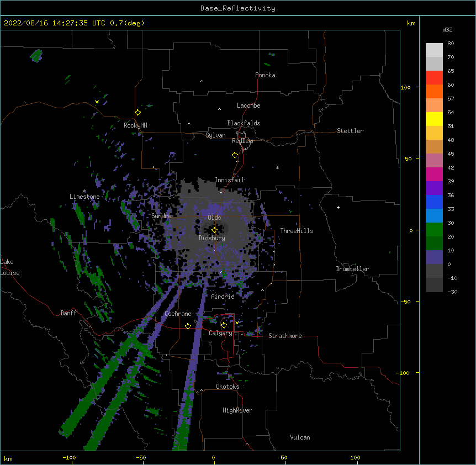
Task: Click the Airdrie city label
Action: tap(223, 297)
